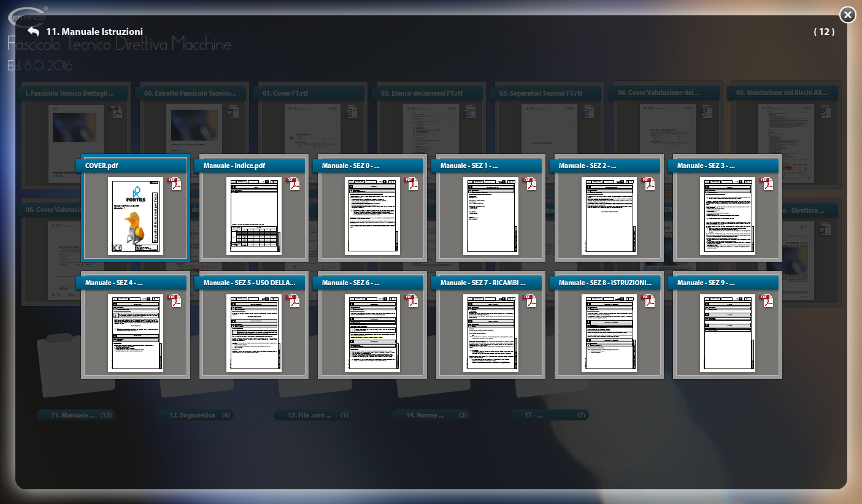
Task: Open the Manuale - SEZ 6 document thumbnail
Action: 372,333
